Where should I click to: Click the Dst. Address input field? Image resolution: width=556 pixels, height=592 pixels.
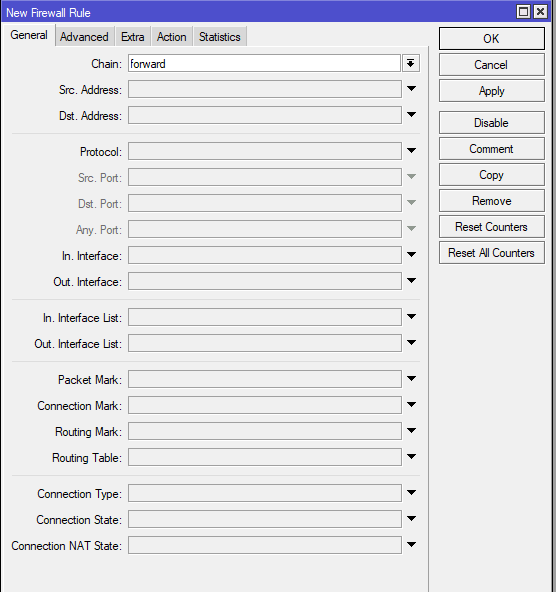tap(265, 115)
